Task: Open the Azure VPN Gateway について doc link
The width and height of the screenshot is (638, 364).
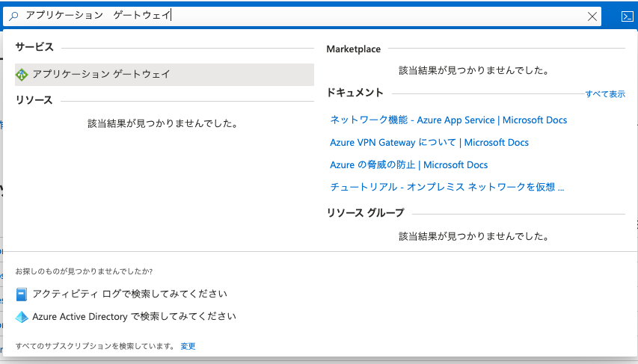Action: tap(429, 142)
